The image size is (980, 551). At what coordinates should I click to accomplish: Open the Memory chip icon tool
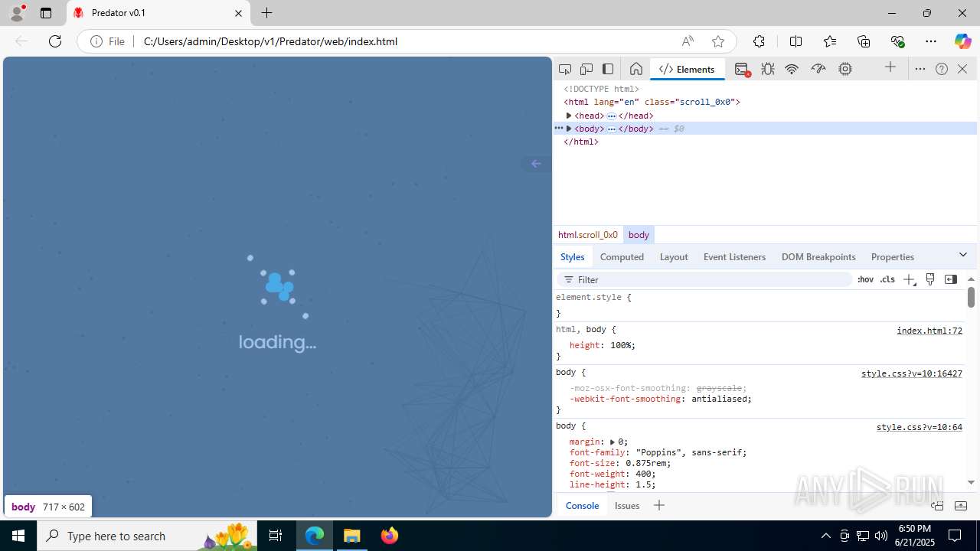click(x=845, y=69)
